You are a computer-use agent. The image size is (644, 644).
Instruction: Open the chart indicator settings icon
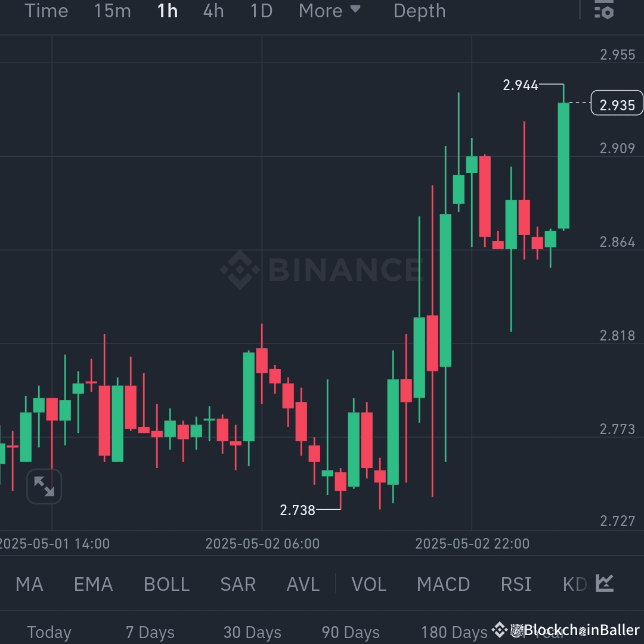pos(604,11)
